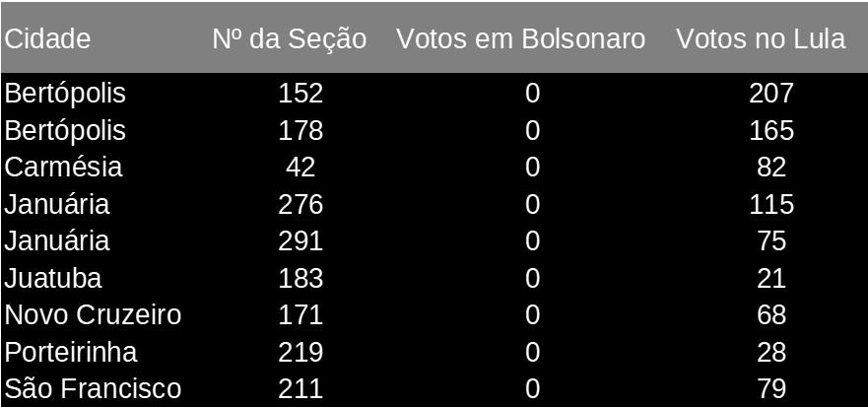Select the Porteirinha city cell

71,352
